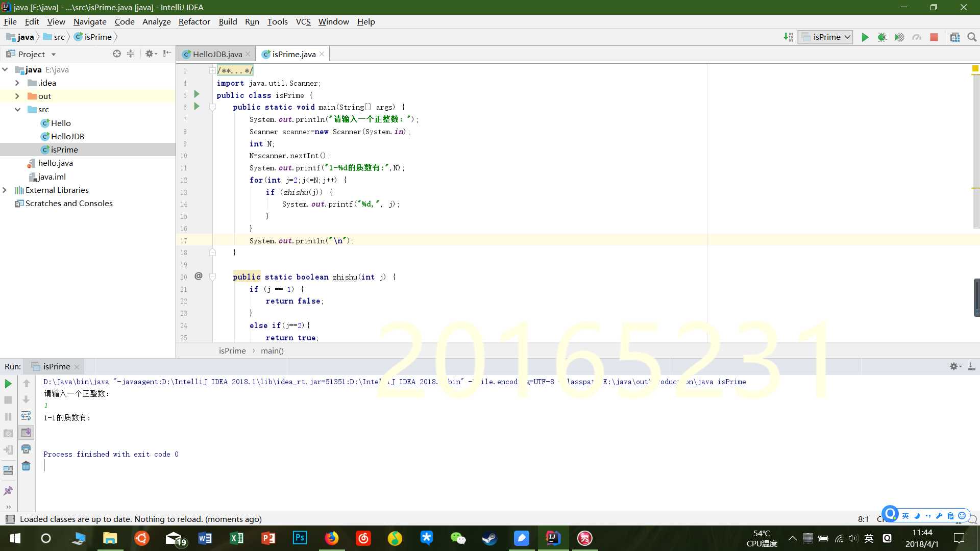
Task: Collapse the main method fold marker at line 6
Action: (x=212, y=107)
